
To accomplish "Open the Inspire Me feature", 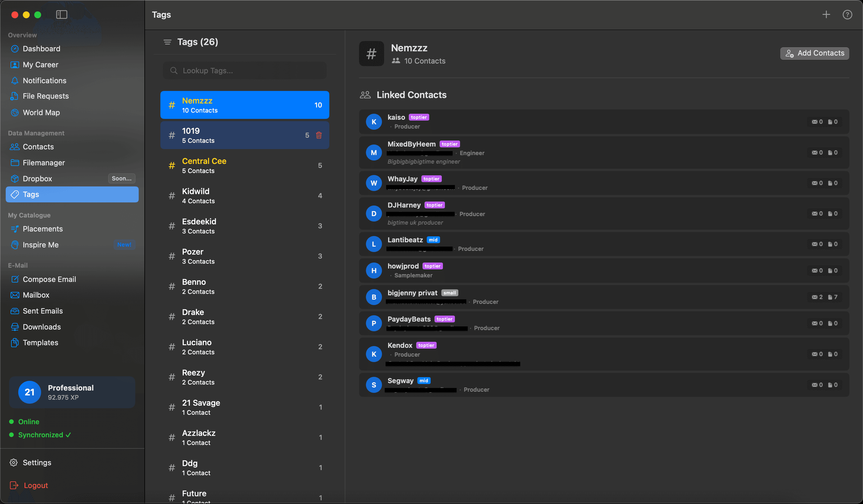I will (41, 245).
